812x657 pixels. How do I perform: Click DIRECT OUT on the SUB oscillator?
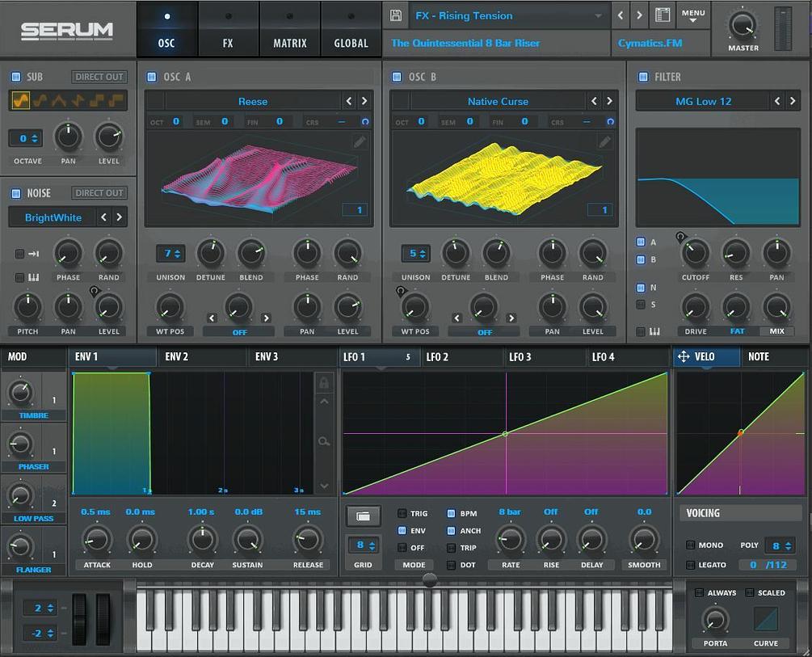point(99,76)
